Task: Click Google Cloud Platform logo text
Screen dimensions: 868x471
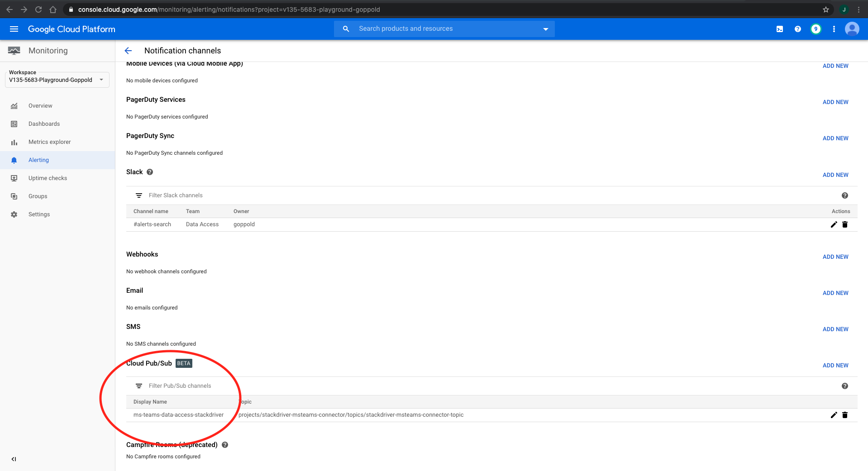Action: pyautogui.click(x=72, y=29)
